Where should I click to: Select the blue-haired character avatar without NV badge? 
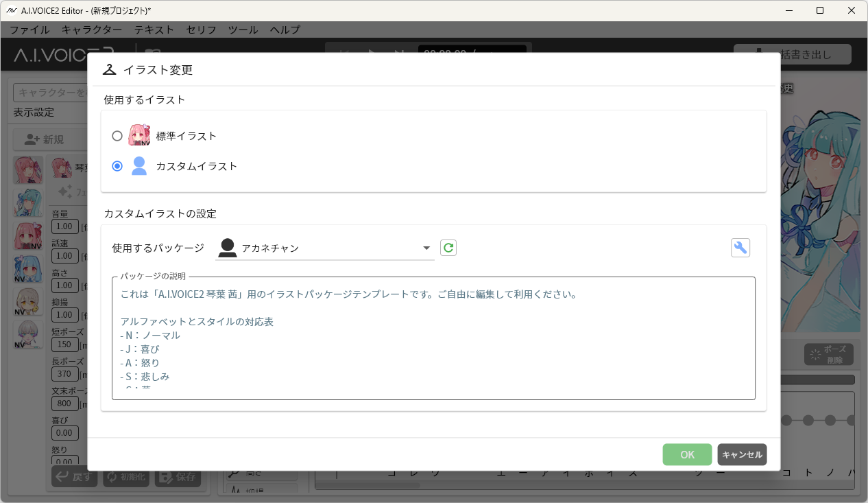tap(28, 203)
